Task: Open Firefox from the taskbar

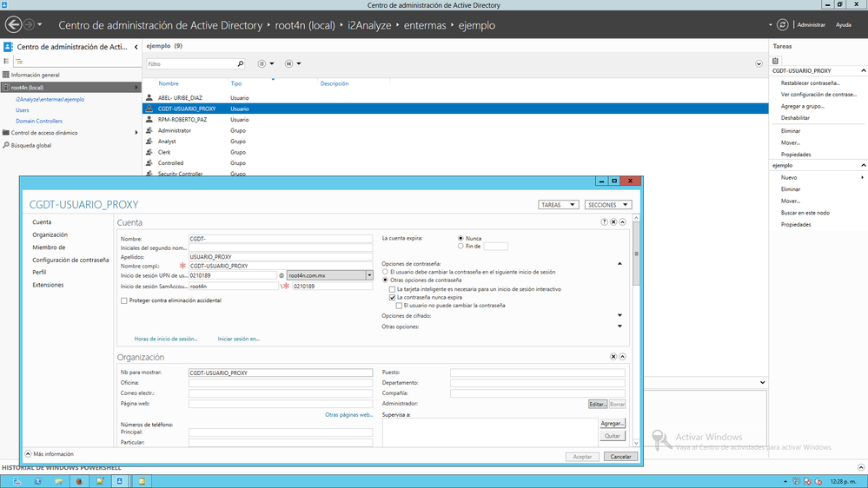Action: (80, 481)
